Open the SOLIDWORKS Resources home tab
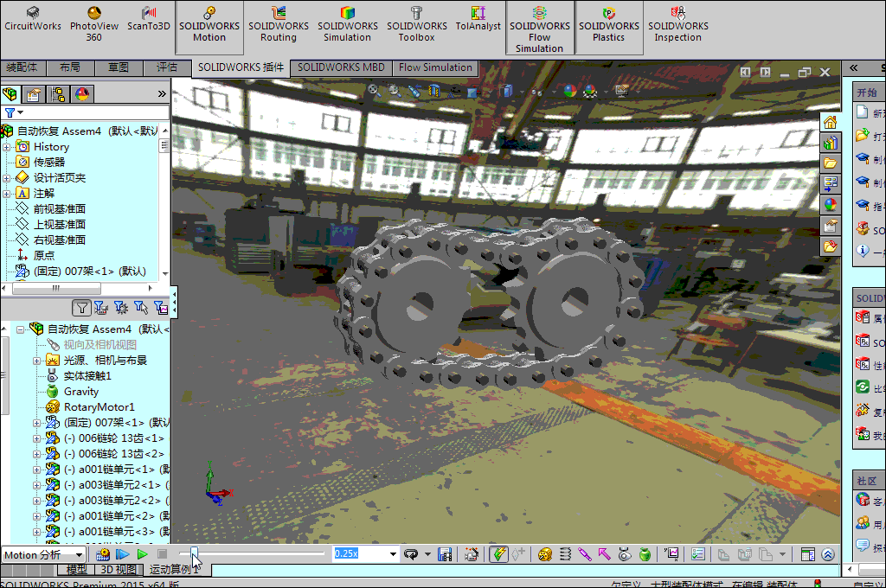The width and height of the screenshot is (886, 588). (830, 122)
